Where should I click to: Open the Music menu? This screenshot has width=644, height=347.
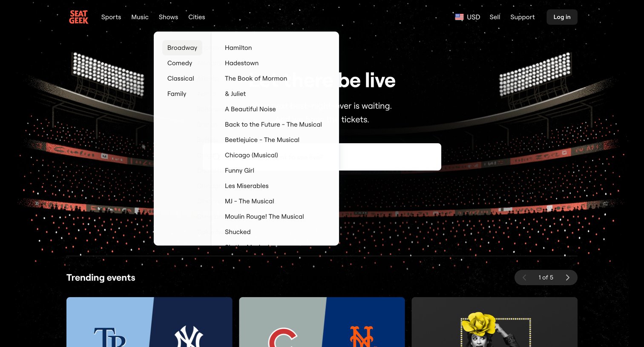click(x=140, y=17)
